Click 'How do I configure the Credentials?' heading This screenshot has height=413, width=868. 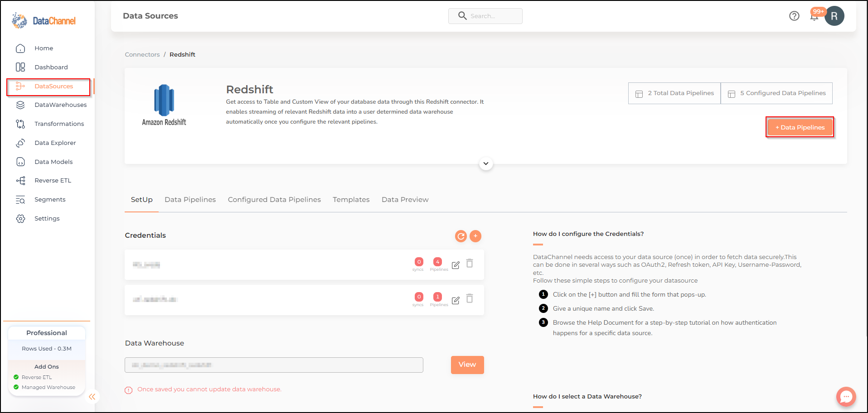click(x=588, y=234)
